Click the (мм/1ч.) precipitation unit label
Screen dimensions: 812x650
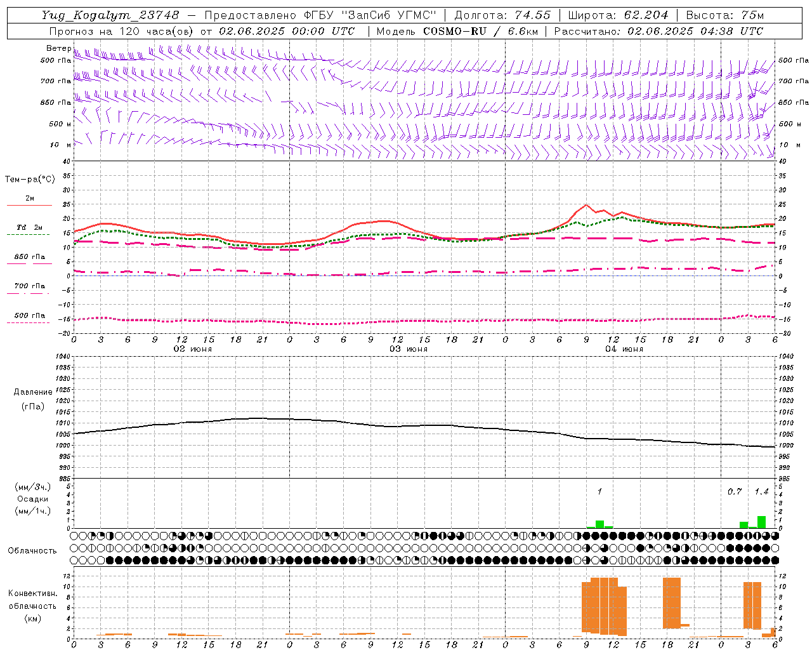pos(32,510)
